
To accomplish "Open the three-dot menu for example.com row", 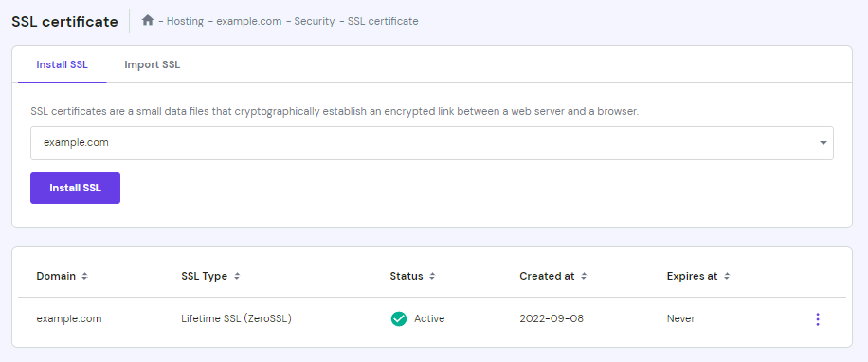I will point(818,318).
